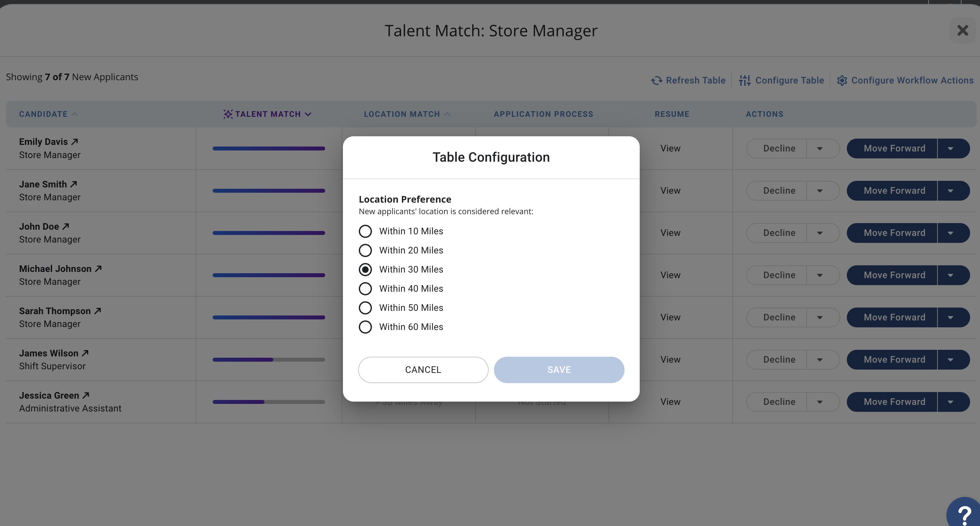This screenshot has height=526, width=980.
Task: Click the Configure Table sliders icon
Action: tap(745, 80)
